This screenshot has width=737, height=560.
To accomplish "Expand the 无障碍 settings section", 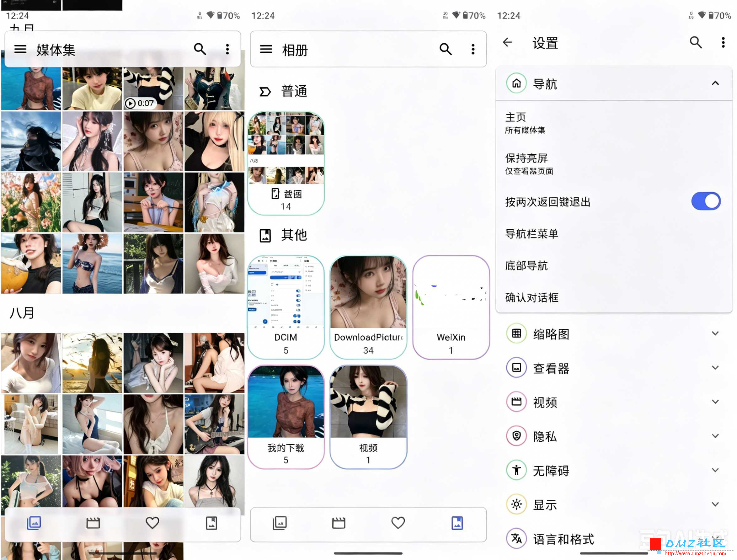I will point(715,470).
